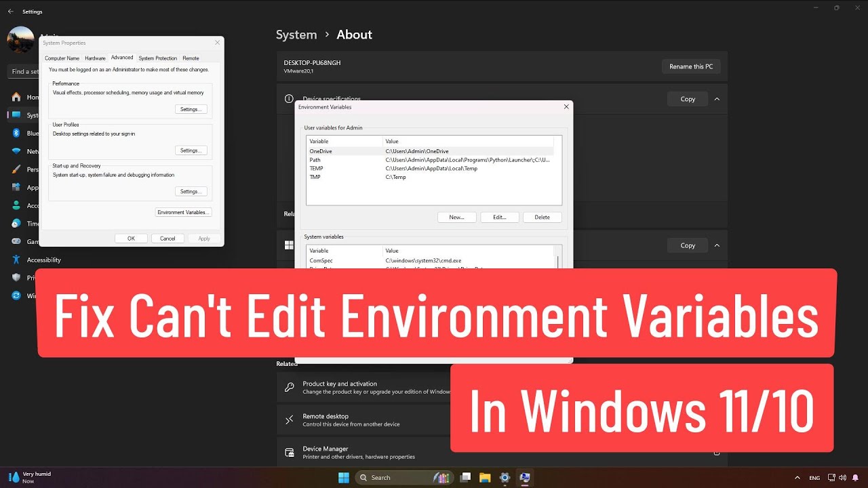Click New... under User variables
This screenshot has width=868, height=488.
(456, 218)
